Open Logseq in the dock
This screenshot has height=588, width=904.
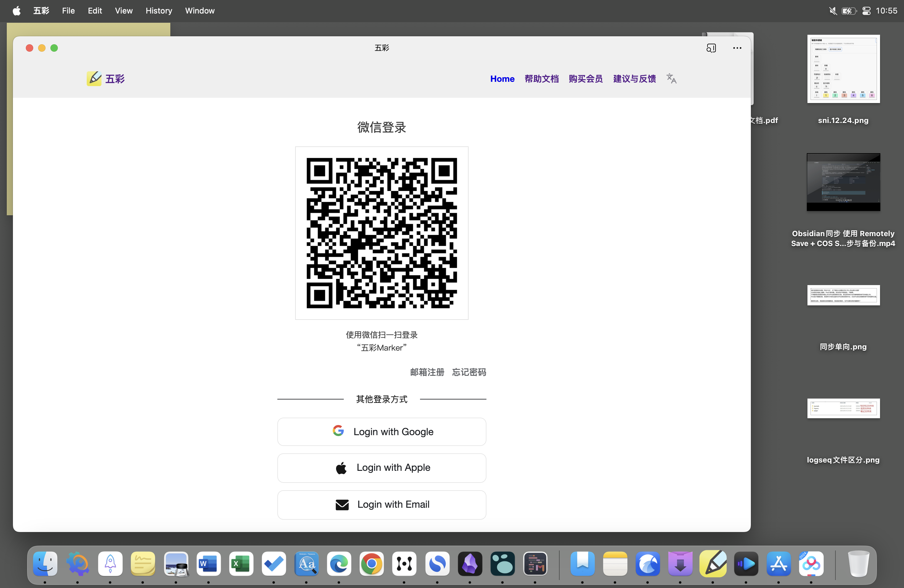[x=502, y=564]
